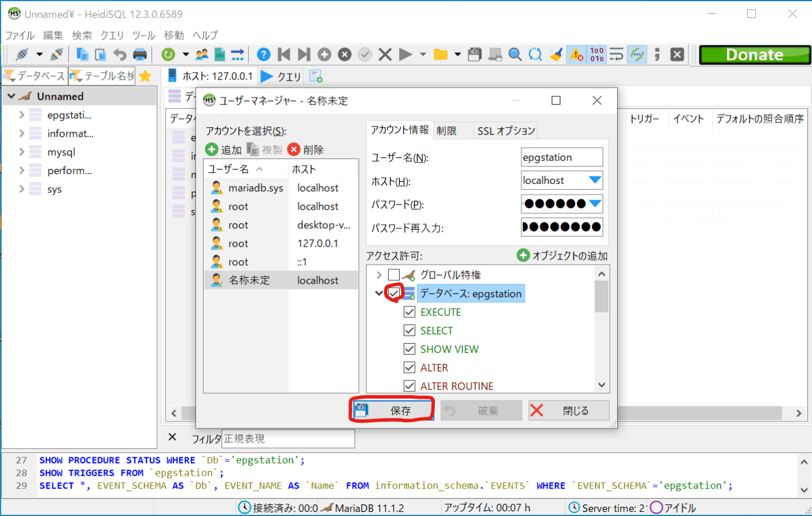Click the copy icon in toolbar

(83, 55)
